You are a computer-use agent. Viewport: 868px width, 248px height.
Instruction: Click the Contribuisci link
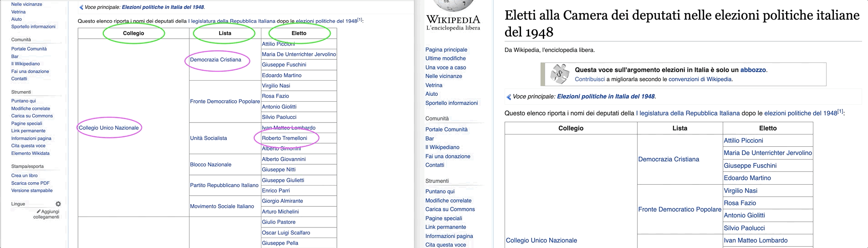(x=589, y=79)
